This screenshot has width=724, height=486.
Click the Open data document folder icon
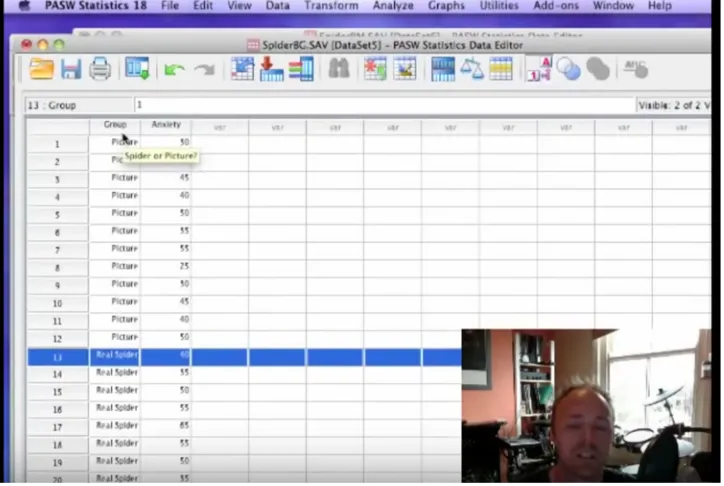point(41,70)
